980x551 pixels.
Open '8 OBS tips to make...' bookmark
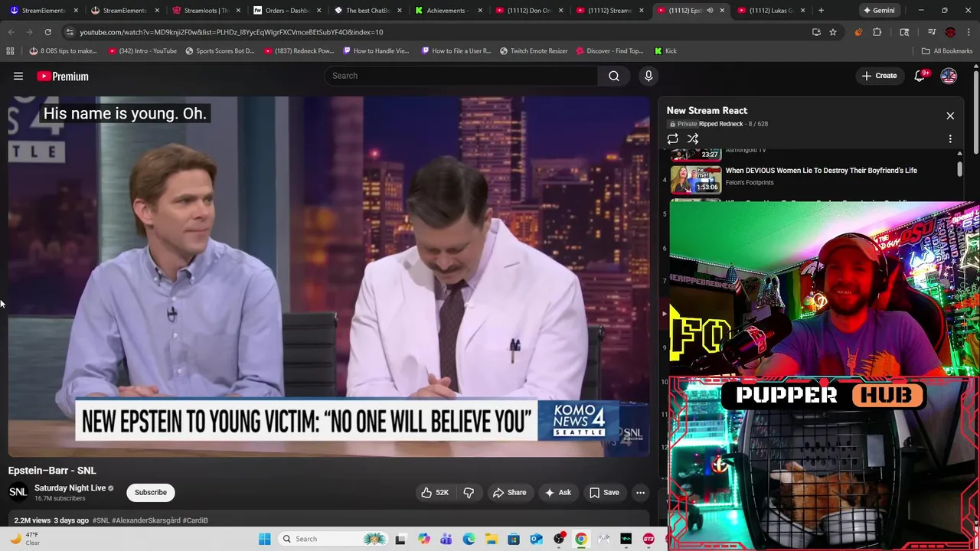click(x=63, y=51)
